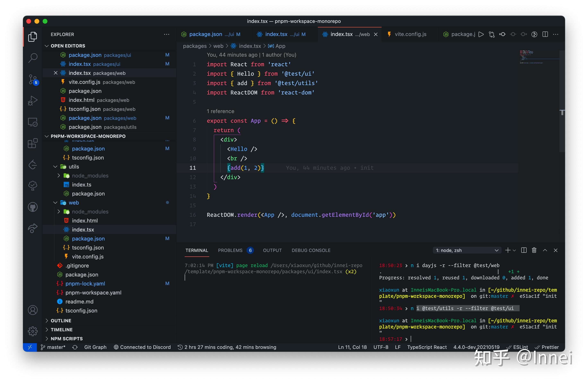The width and height of the screenshot is (588, 382).
Task: Toggle Prettier formatter in status bar
Action: point(547,347)
